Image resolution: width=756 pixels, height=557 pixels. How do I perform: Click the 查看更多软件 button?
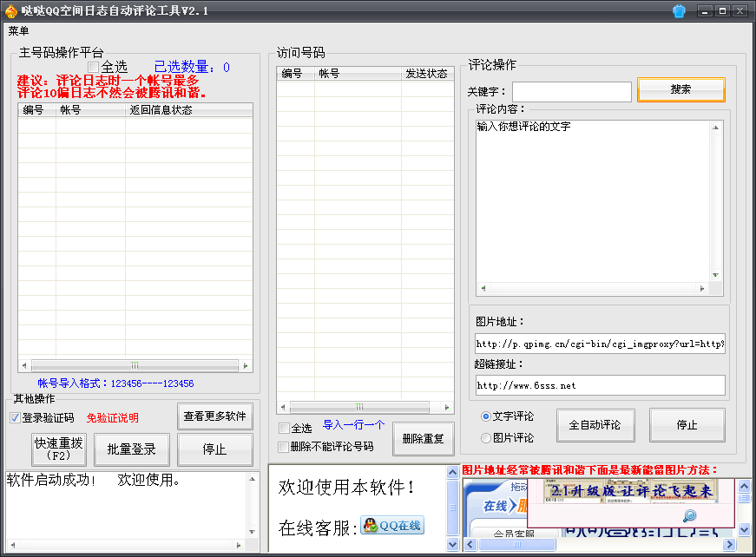[x=215, y=416]
